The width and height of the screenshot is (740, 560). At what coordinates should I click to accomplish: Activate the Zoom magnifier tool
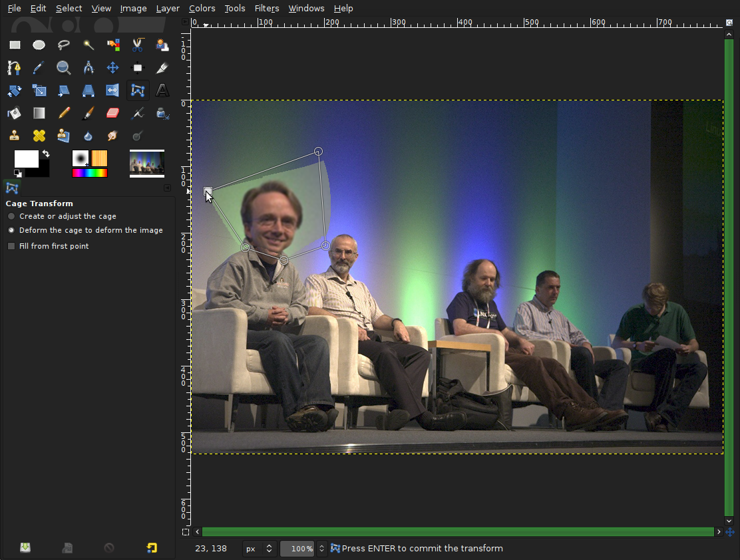pyautogui.click(x=64, y=68)
